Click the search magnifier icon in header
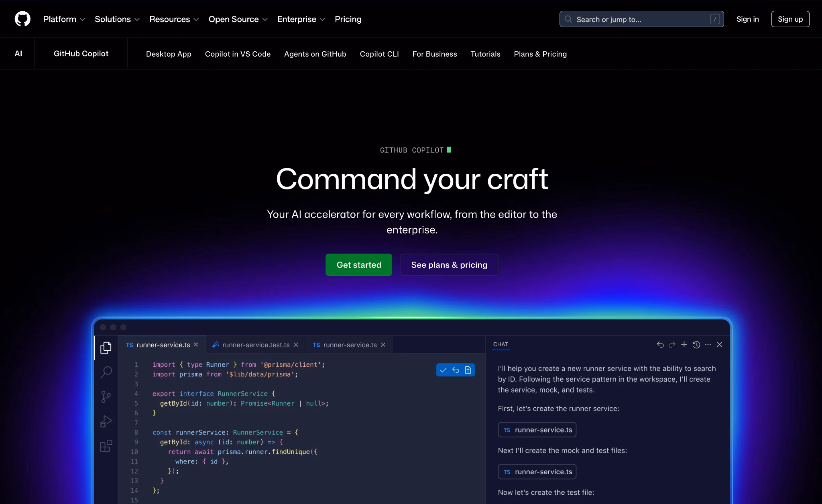Viewport: 822px width, 504px height. click(568, 19)
